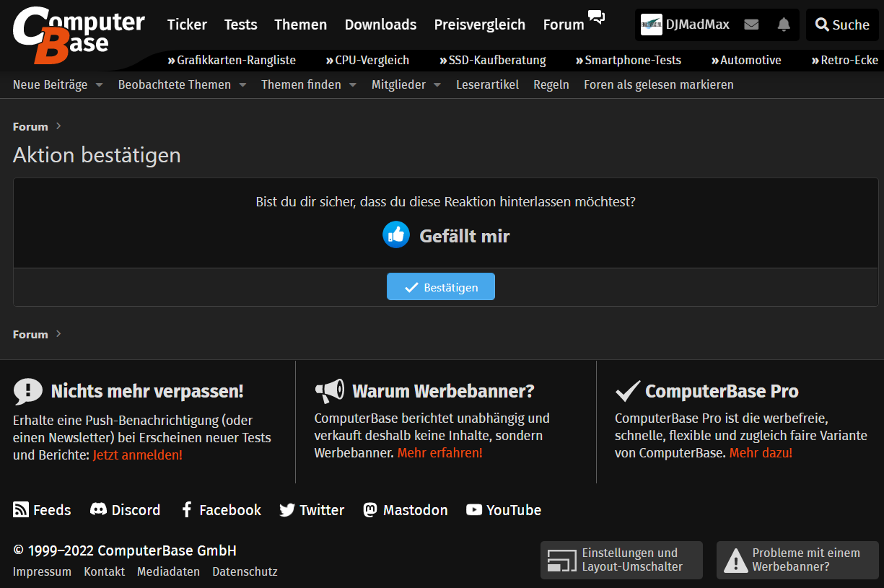Click the bottom Forum breadcrumb

[30, 334]
